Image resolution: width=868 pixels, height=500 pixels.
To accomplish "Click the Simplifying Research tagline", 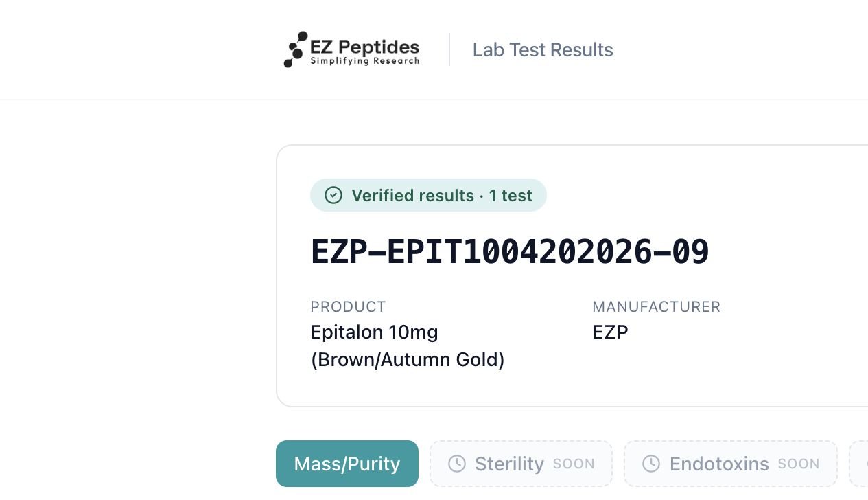I will pos(365,61).
